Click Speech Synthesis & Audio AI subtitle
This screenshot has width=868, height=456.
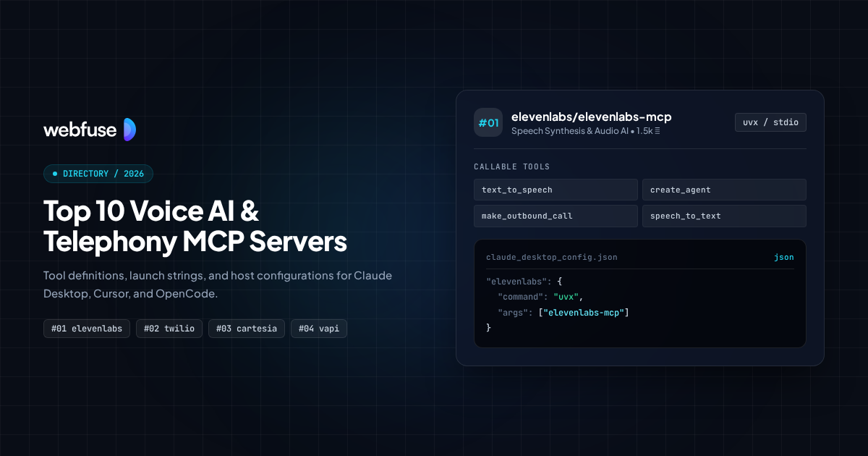569,132
